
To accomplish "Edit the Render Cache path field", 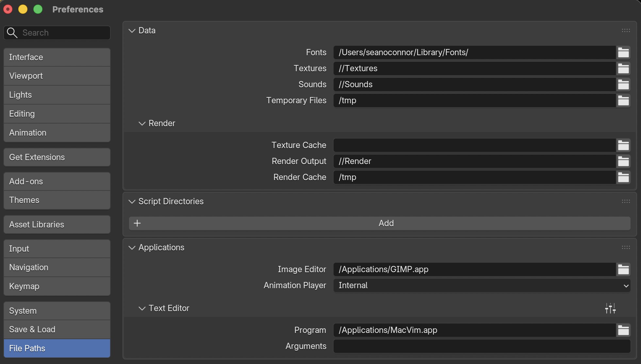I will pos(475,177).
